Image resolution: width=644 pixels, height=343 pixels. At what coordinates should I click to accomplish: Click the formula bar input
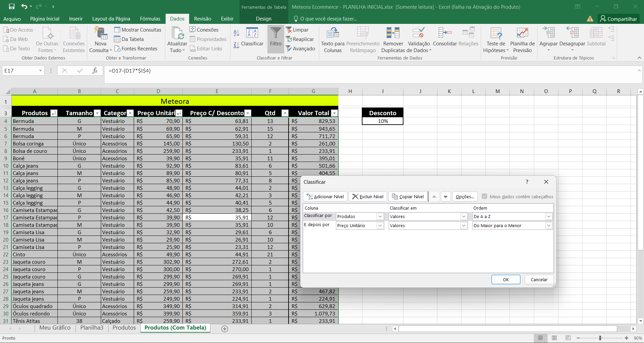click(x=370, y=74)
